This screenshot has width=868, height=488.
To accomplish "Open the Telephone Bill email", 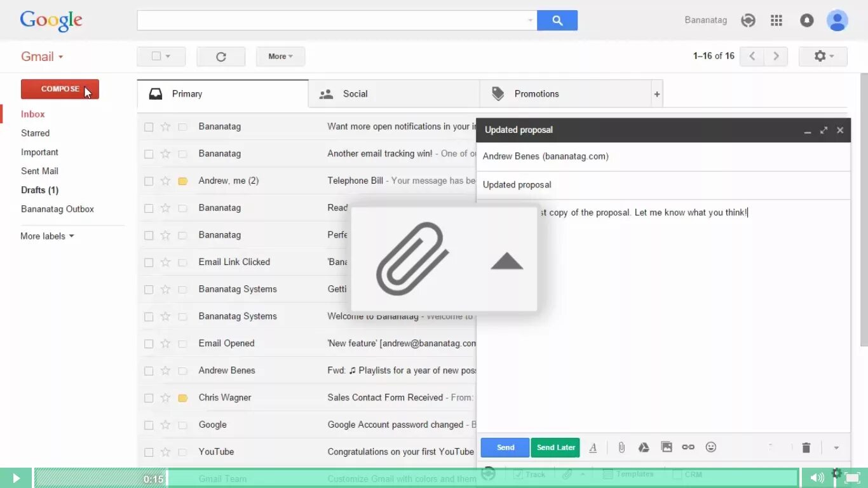I will [x=307, y=181].
